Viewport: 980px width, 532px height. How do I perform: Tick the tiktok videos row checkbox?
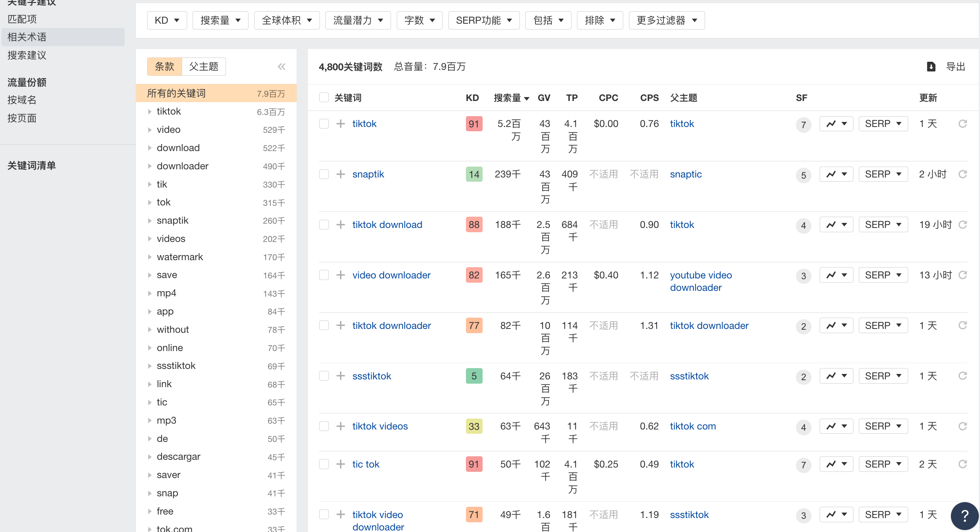pos(324,426)
